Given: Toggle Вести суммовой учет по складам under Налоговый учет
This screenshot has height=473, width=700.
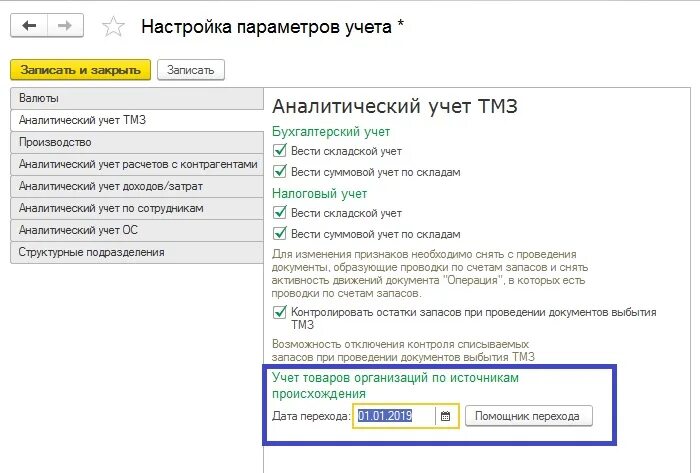Looking at the screenshot, I should (280, 233).
